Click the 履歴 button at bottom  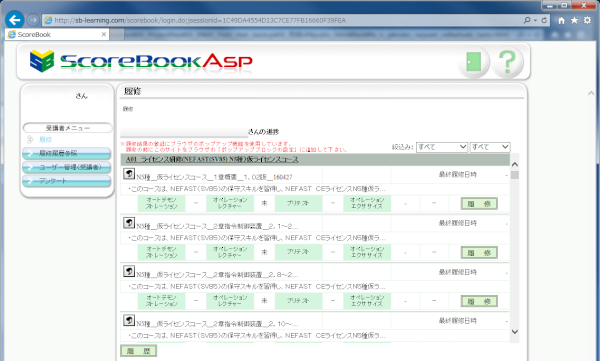(x=139, y=351)
